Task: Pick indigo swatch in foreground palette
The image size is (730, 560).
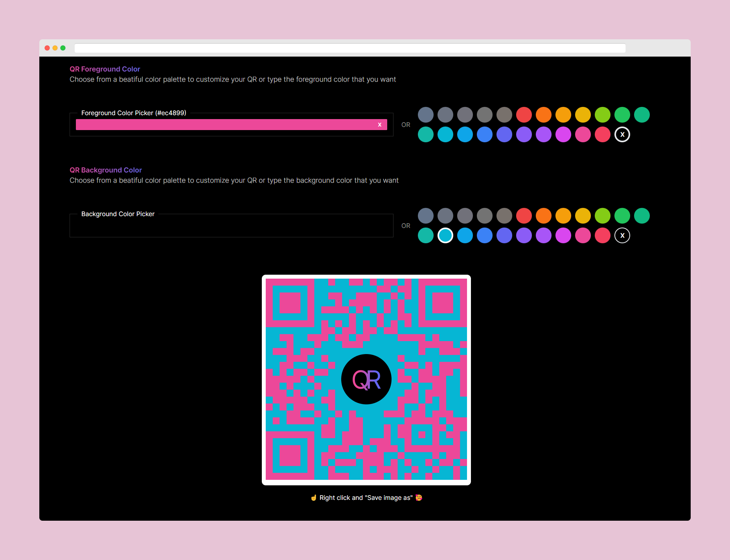Action: pyautogui.click(x=504, y=134)
